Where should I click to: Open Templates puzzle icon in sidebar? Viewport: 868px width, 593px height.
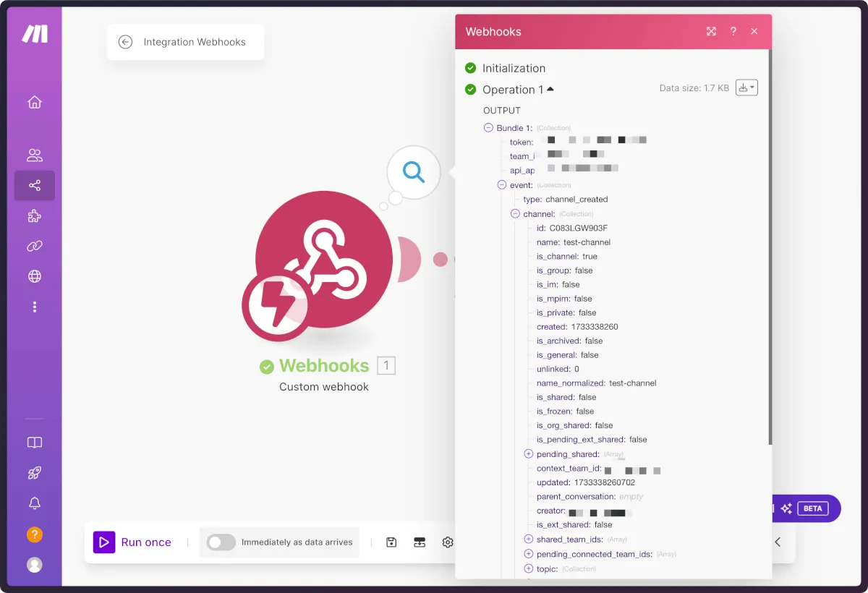pyautogui.click(x=35, y=216)
